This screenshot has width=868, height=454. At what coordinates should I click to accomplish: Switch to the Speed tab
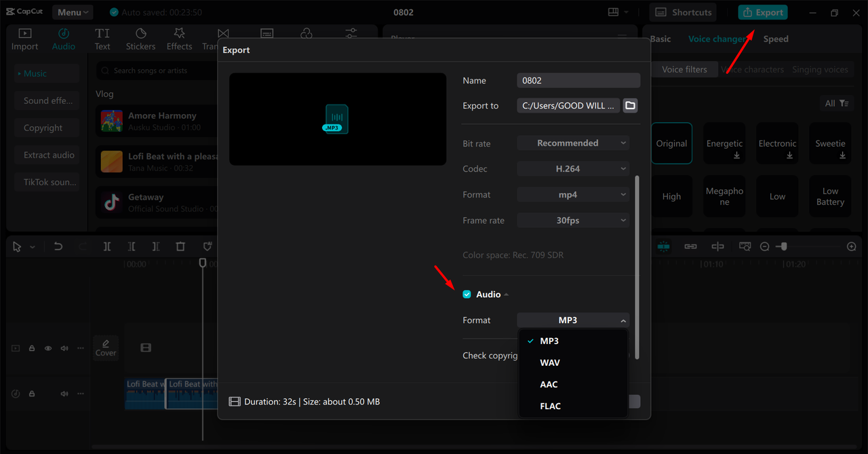pyautogui.click(x=776, y=39)
